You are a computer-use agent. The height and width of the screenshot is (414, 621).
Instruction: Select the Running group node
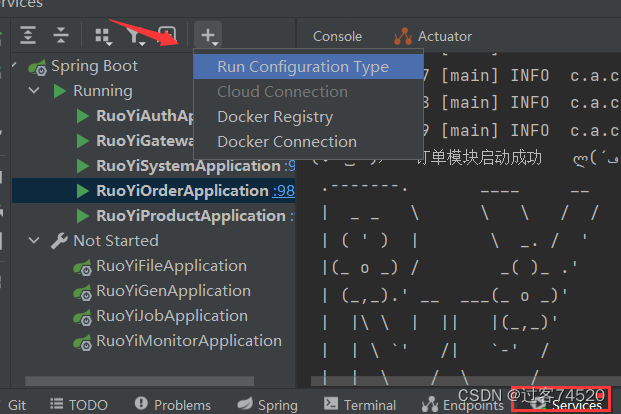(103, 91)
